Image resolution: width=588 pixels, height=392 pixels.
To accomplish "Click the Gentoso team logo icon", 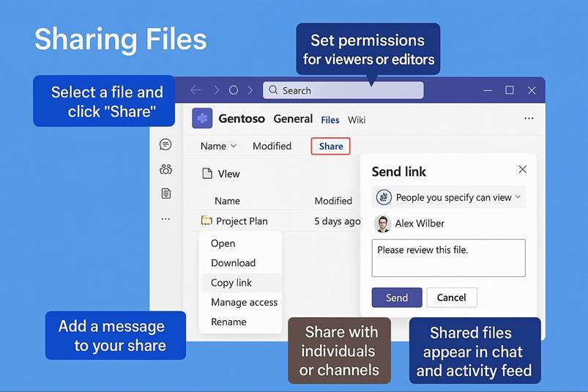I will point(202,119).
